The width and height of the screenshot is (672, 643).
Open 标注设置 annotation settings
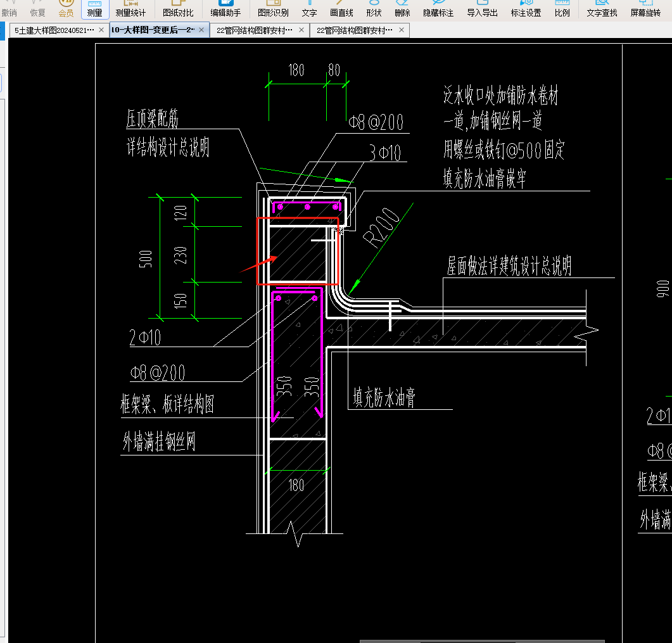[x=526, y=9]
